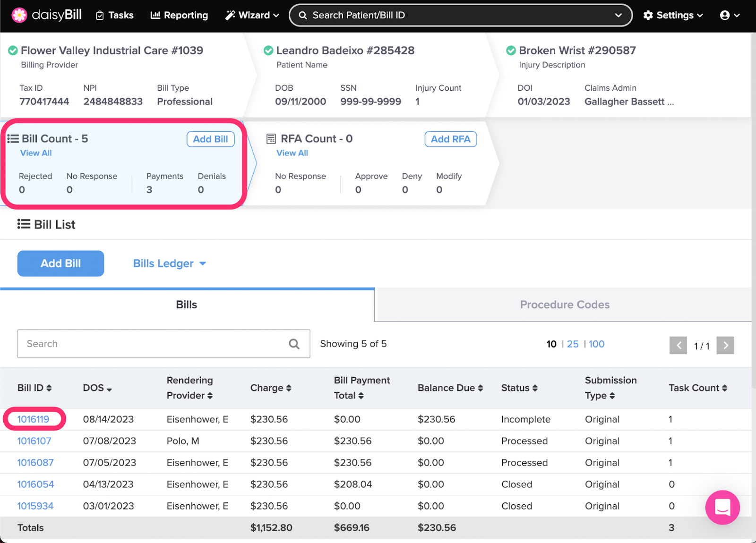The image size is (756, 543).
Task: Open Tasks from the top navigation
Action: [115, 15]
